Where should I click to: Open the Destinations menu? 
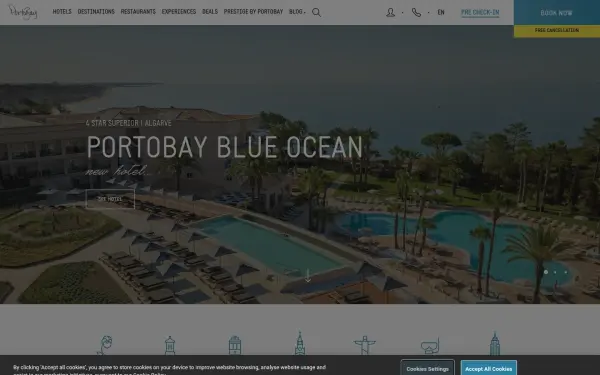tap(96, 12)
